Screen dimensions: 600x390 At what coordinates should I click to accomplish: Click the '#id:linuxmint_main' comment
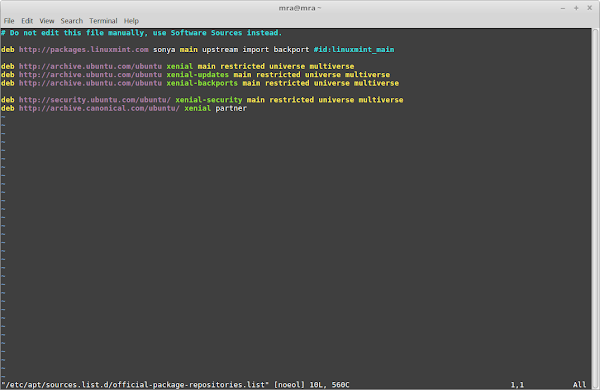[354, 49]
